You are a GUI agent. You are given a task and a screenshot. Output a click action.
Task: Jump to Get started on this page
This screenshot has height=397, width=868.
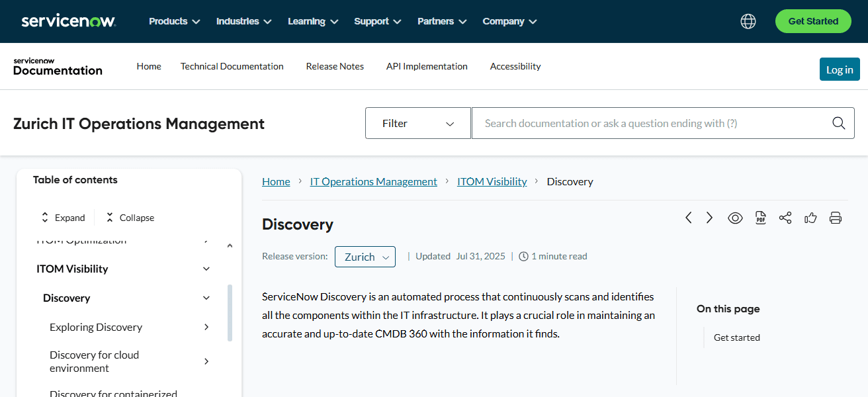(x=737, y=337)
